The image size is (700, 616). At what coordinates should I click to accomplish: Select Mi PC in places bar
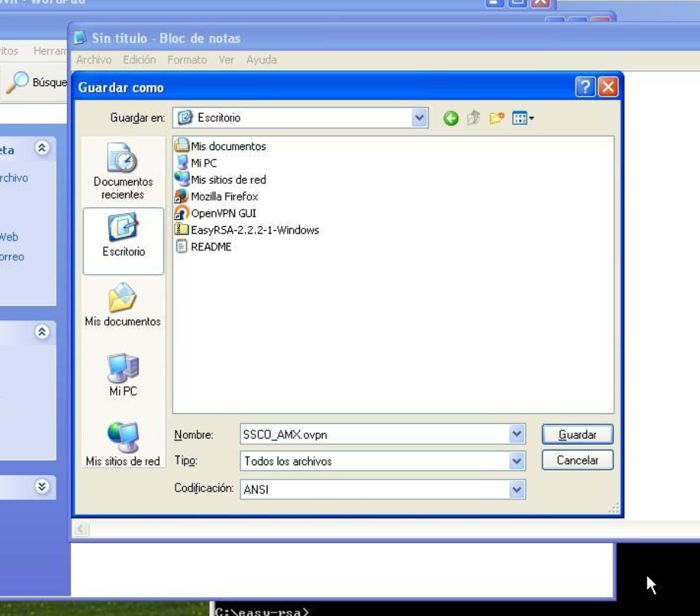pyautogui.click(x=123, y=375)
